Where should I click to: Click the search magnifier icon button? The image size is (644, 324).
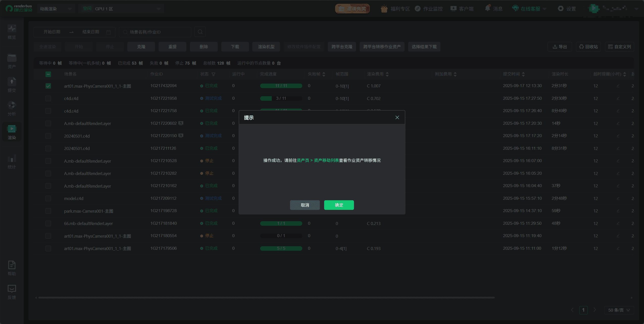200,32
